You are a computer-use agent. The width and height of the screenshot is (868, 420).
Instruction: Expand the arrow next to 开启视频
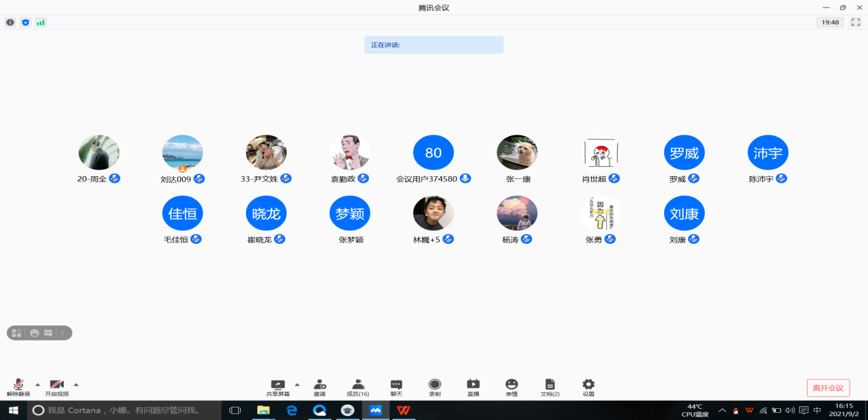click(x=76, y=385)
